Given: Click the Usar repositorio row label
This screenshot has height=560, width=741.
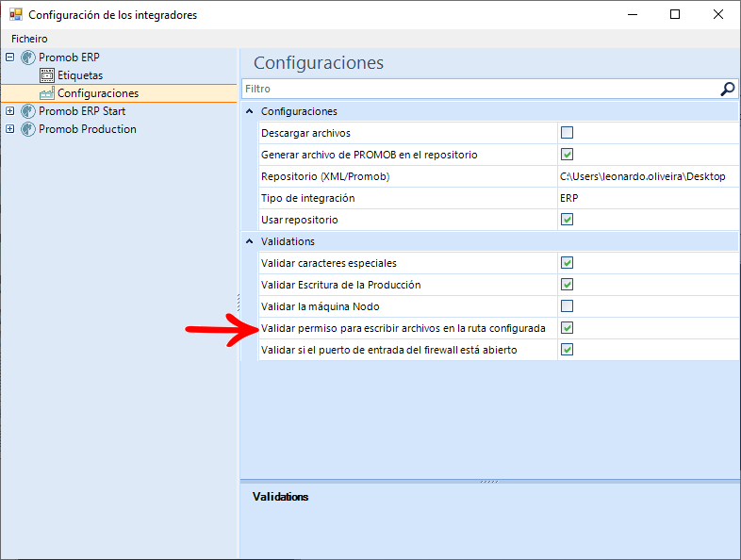Looking at the screenshot, I should pos(299,220).
